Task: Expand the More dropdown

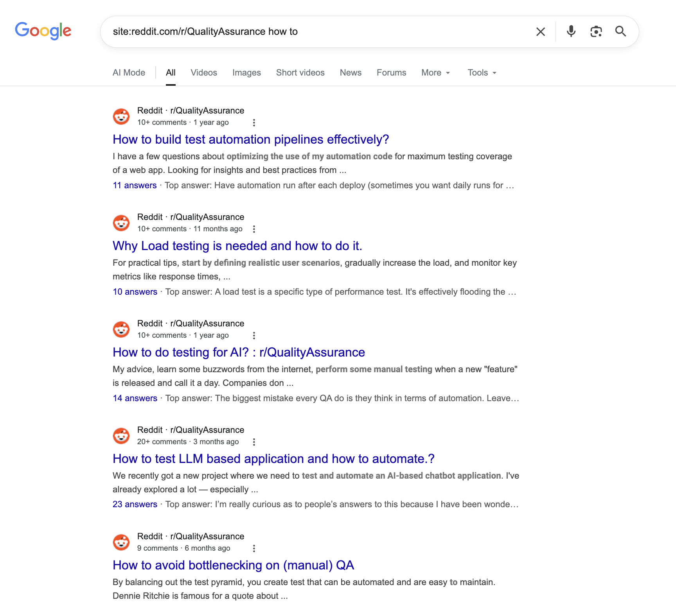Action: pos(435,73)
